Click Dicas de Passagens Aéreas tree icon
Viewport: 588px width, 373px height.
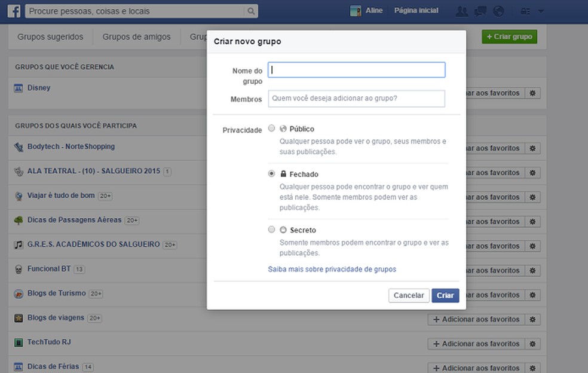click(19, 220)
